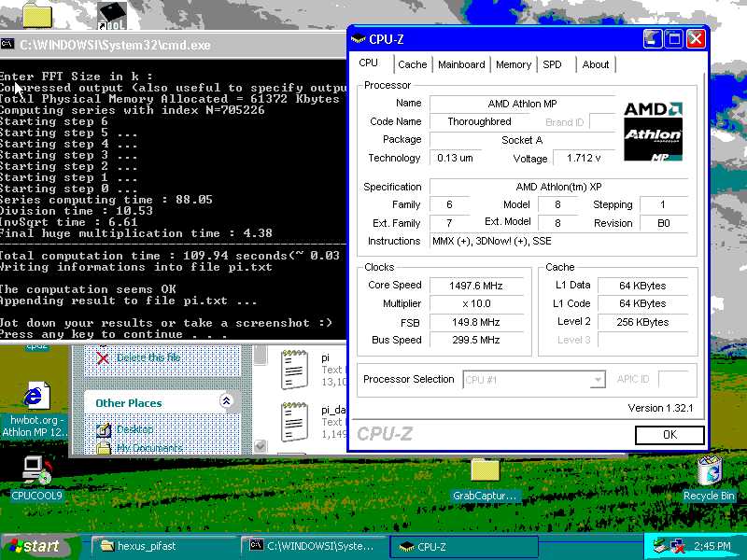
Task: Click the Desktop icon in Other Places
Action: pyautogui.click(x=104, y=430)
